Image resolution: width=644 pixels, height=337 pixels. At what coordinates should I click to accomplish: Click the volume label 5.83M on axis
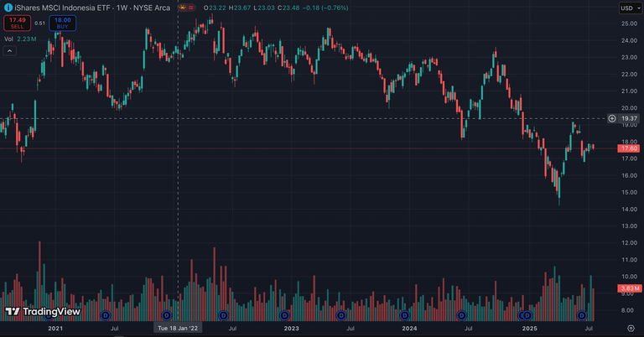(x=629, y=289)
